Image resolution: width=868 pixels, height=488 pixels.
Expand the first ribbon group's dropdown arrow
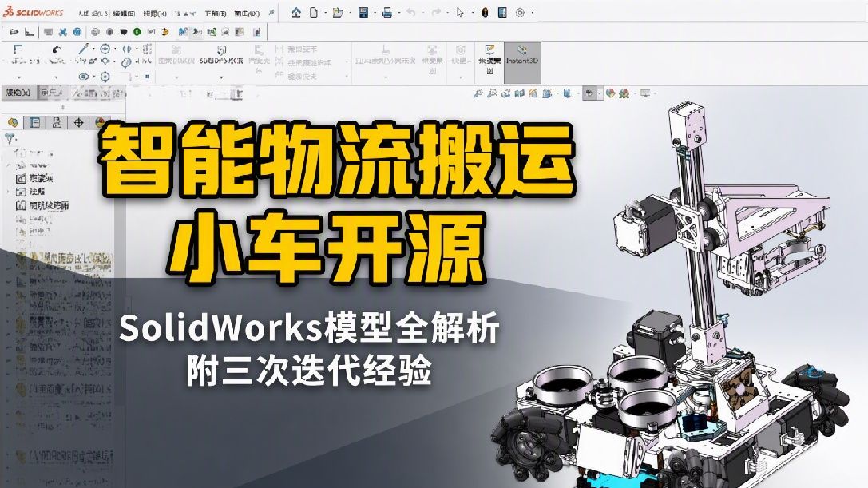[18, 77]
